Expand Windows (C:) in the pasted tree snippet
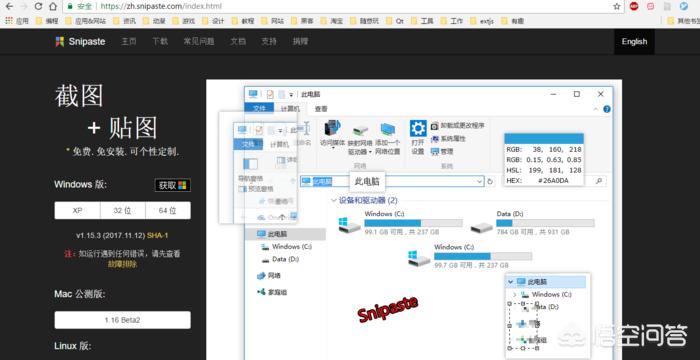This screenshot has width=700, height=360. pos(514,295)
